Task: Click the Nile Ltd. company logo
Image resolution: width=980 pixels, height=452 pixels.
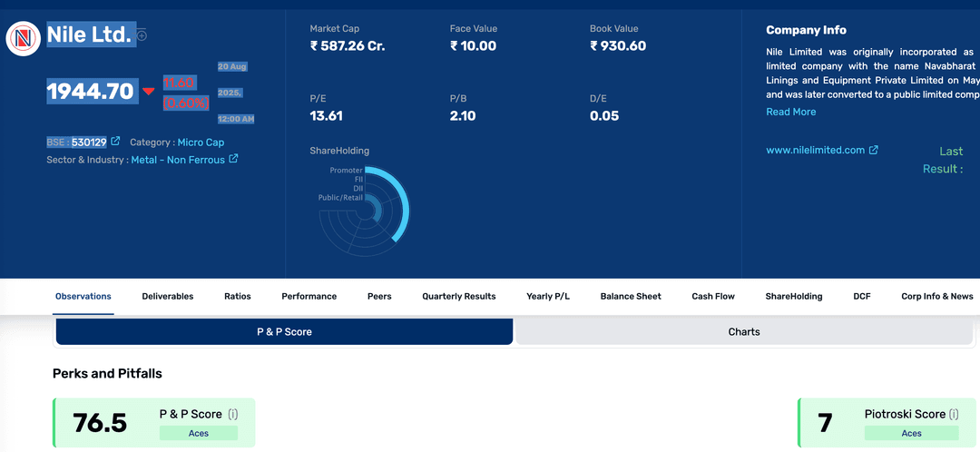Action: [24, 39]
